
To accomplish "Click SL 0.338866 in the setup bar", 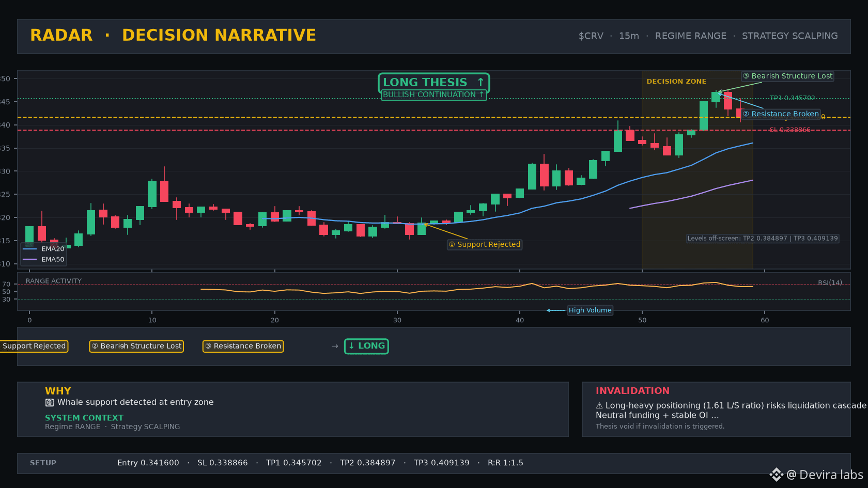I will pyautogui.click(x=223, y=463).
